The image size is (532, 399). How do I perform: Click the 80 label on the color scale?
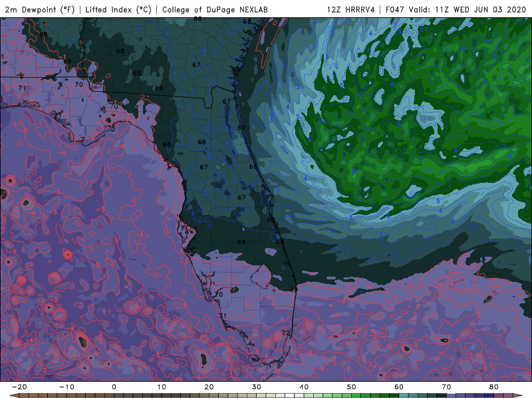(494, 387)
